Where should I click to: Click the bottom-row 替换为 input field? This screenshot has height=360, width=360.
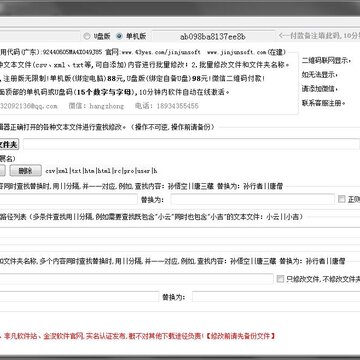276,297
